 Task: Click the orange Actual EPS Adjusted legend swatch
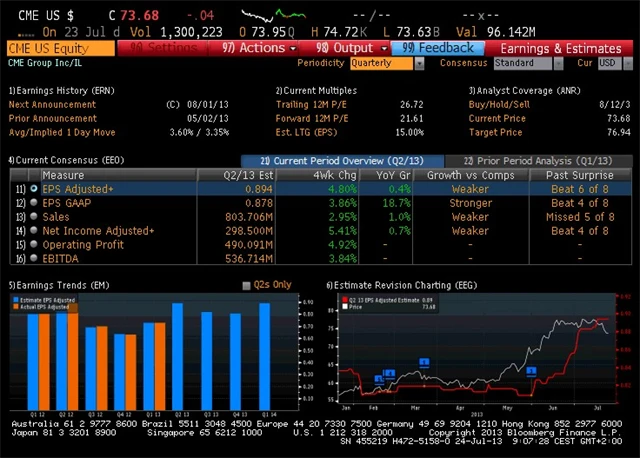pyautogui.click(x=14, y=307)
